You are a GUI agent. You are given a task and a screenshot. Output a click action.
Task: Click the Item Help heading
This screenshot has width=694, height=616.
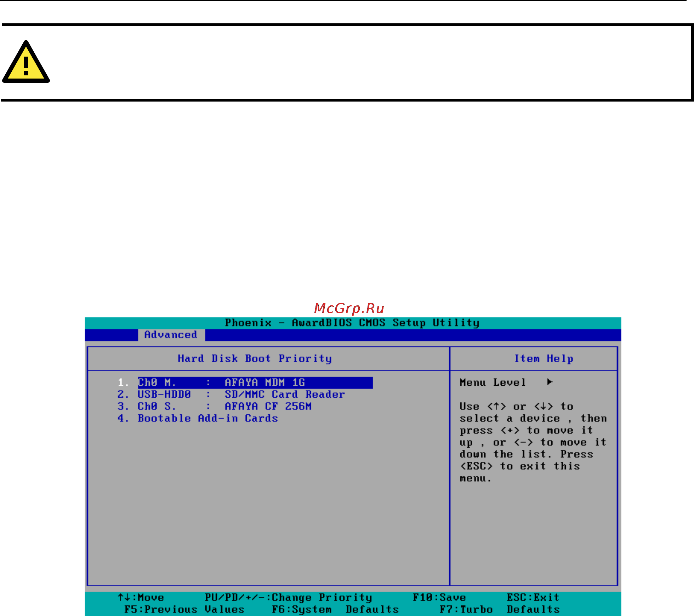(544, 359)
